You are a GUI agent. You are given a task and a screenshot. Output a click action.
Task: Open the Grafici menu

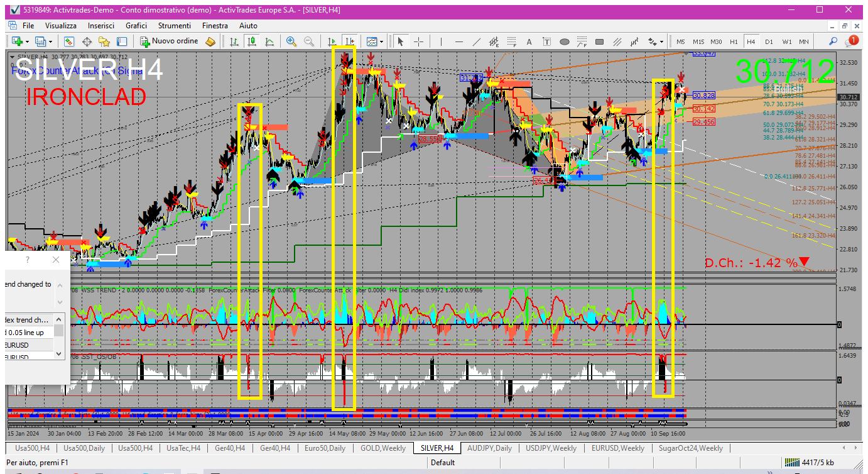coord(136,26)
